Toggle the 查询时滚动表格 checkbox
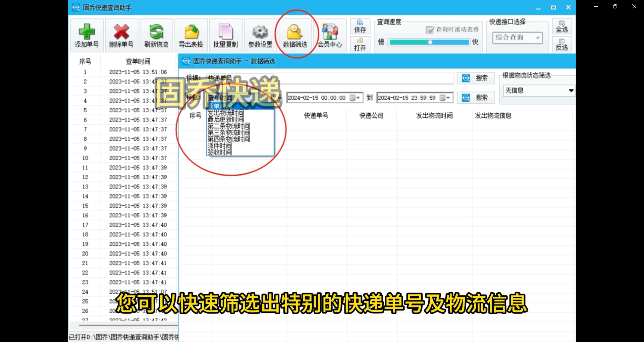 coord(430,30)
